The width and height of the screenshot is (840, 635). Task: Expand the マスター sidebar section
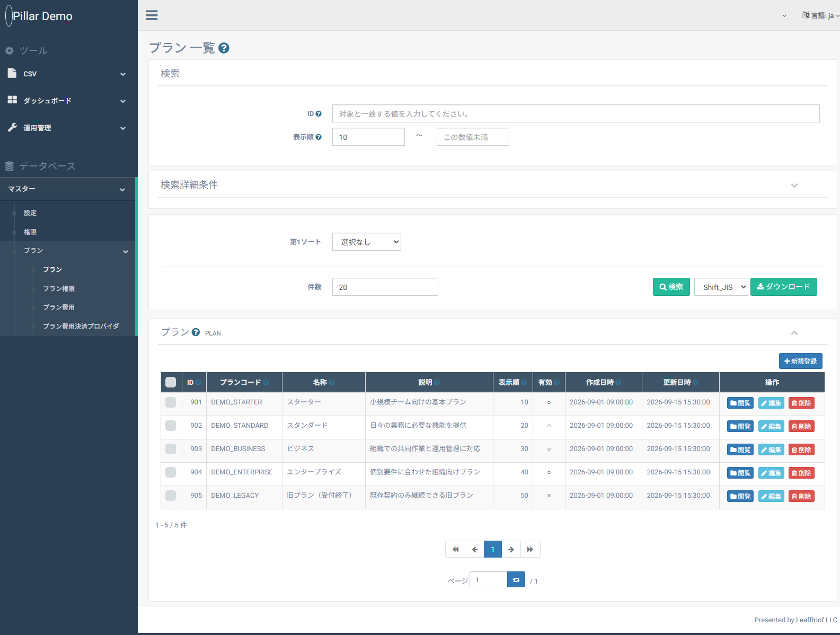(x=68, y=189)
